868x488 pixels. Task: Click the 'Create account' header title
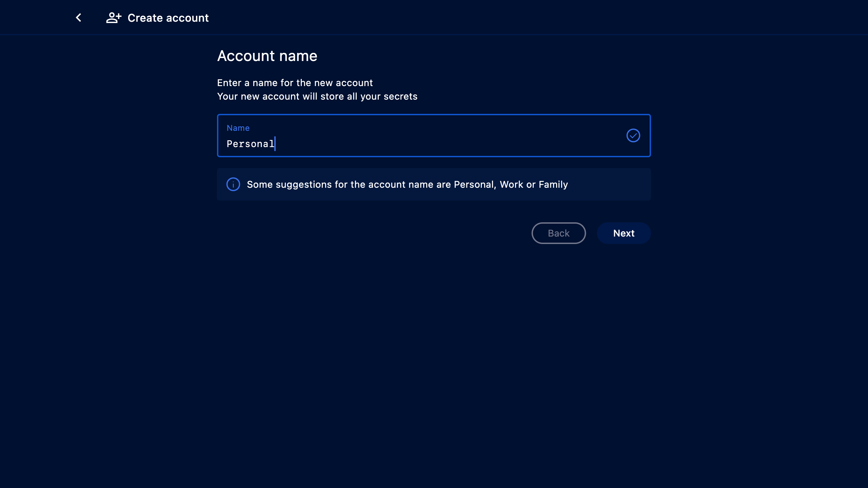pos(168,18)
